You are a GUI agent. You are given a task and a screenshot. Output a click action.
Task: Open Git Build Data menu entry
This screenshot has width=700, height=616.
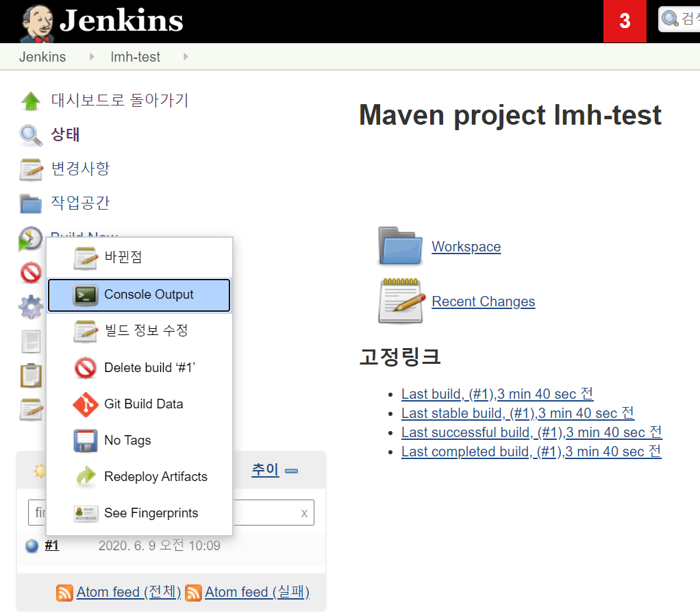coord(139,404)
